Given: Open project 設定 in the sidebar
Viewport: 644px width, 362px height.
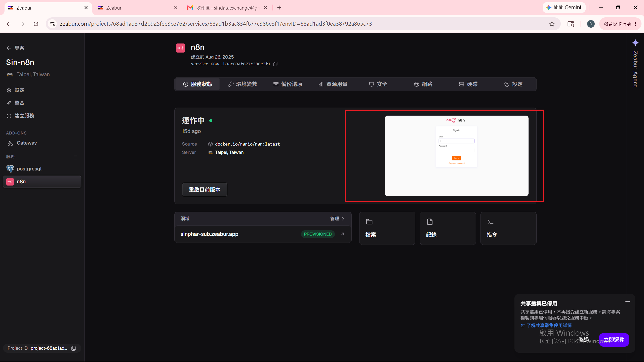Looking at the screenshot, I should (15, 90).
